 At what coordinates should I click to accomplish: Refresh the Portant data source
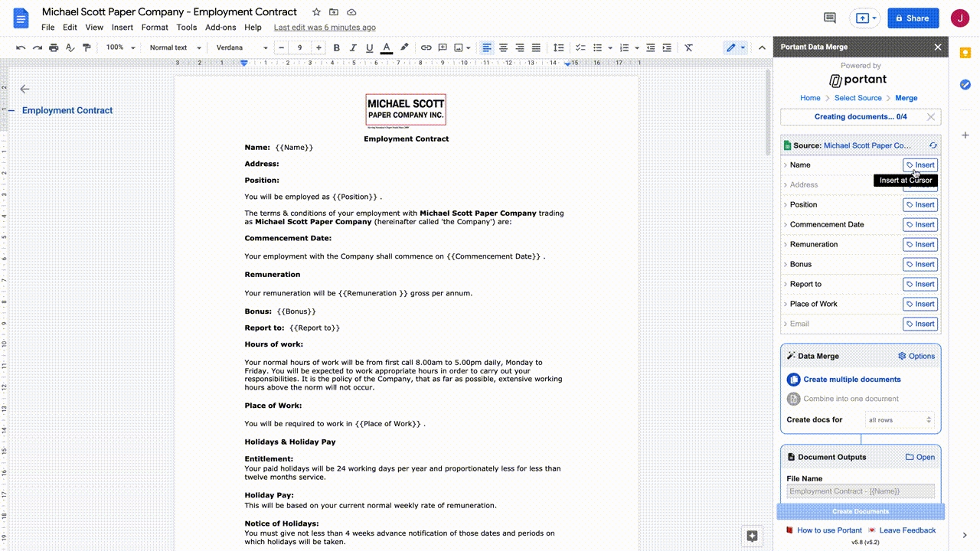click(933, 145)
